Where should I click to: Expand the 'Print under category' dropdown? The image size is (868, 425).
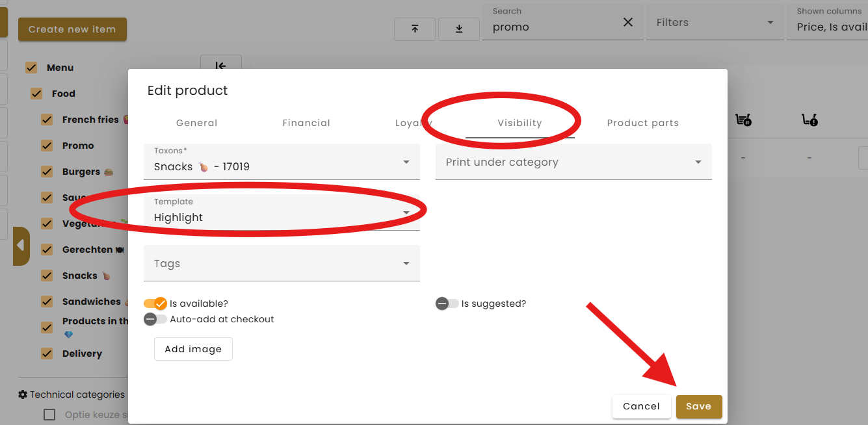(x=573, y=162)
